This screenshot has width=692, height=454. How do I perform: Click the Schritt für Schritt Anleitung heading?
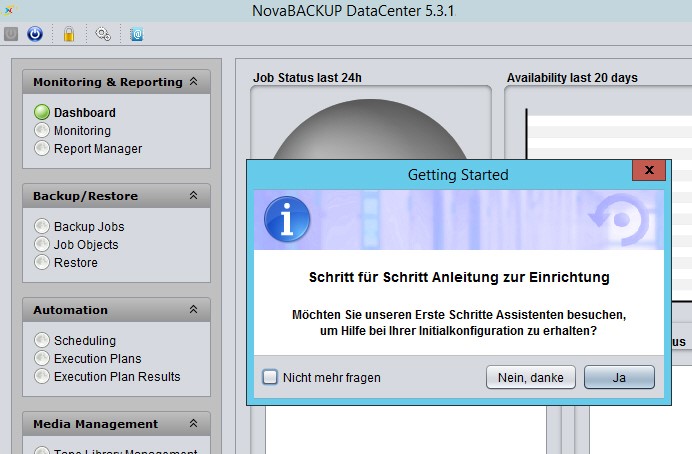pyautogui.click(x=459, y=277)
